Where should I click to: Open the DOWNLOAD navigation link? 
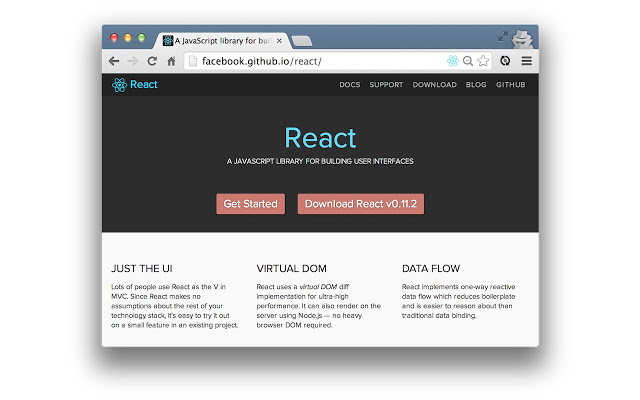coord(434,84)
